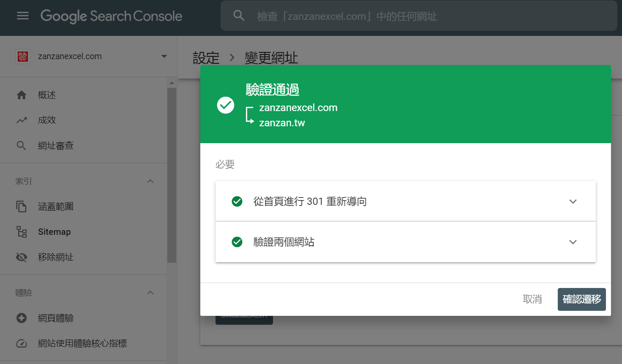The height and width of the screenshot is (364, 622).
Task: Click the pages icon beside 涵蓋範圍
Action: (x=22, y=206)
